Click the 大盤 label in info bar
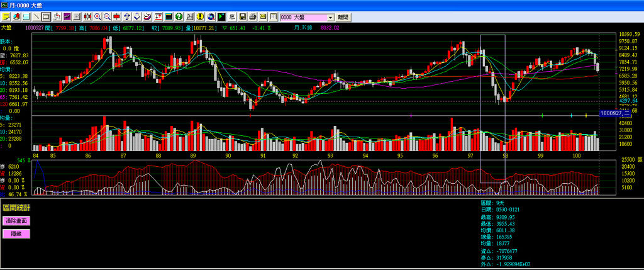 6,28
